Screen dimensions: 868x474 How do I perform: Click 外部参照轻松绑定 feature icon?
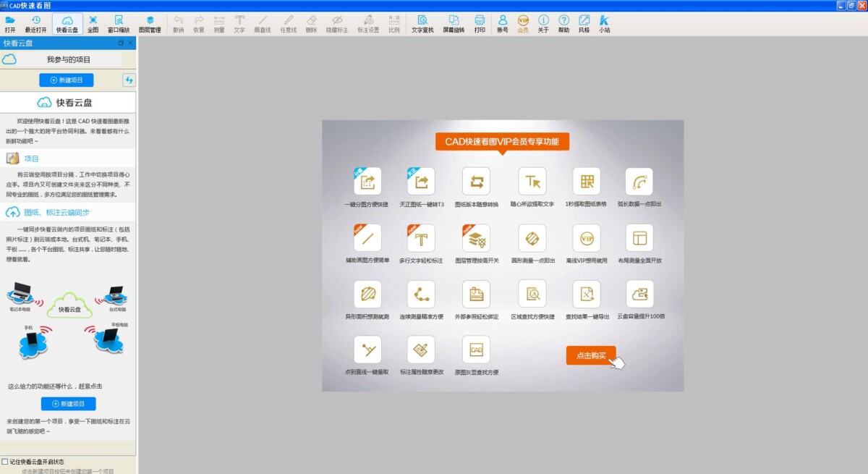(x=476, y=294)
